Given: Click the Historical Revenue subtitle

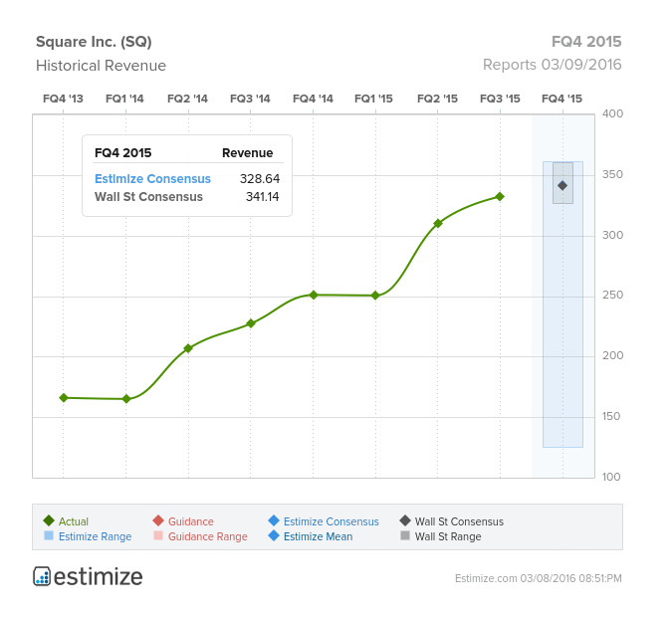Looking at the screenshot, I should (x=101, y=66).
